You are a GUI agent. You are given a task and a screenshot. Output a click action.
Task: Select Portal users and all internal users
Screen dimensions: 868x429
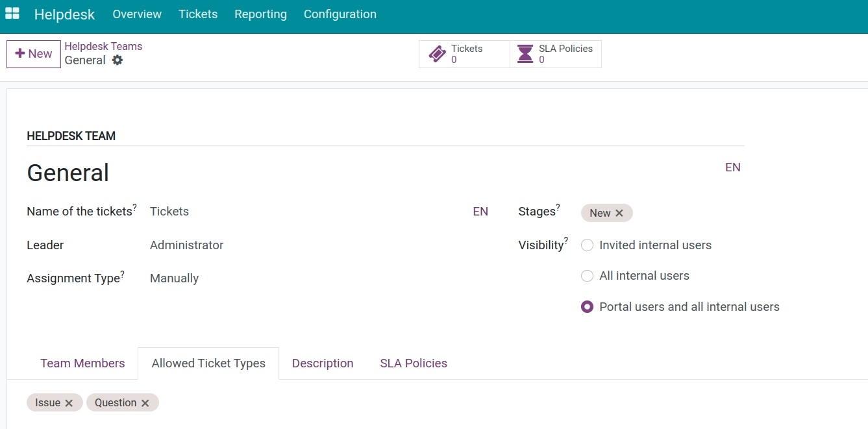pos(587,307)
